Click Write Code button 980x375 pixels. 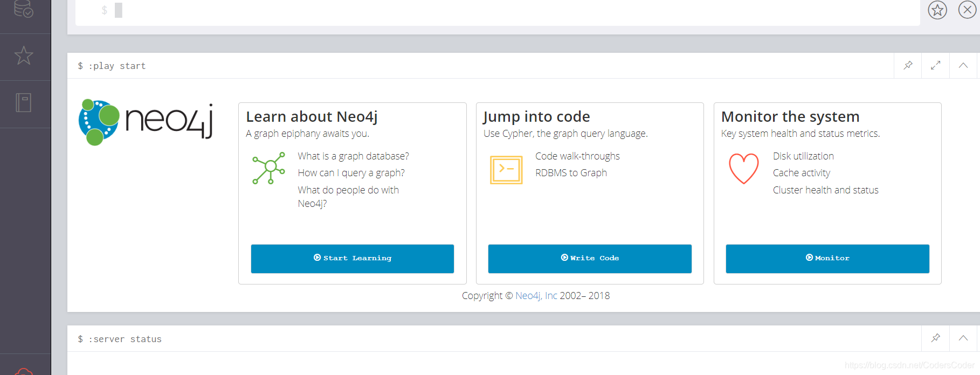(x=590, y=259)
